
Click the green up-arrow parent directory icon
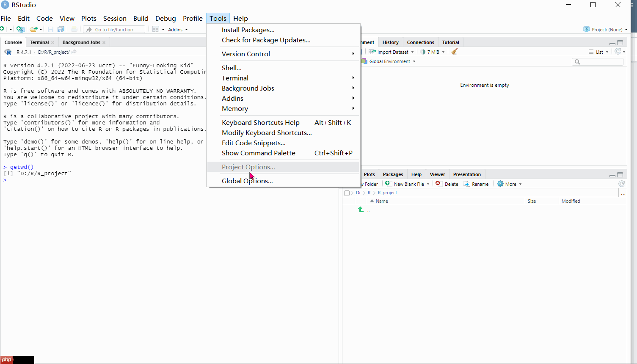(x=361, y=210)
